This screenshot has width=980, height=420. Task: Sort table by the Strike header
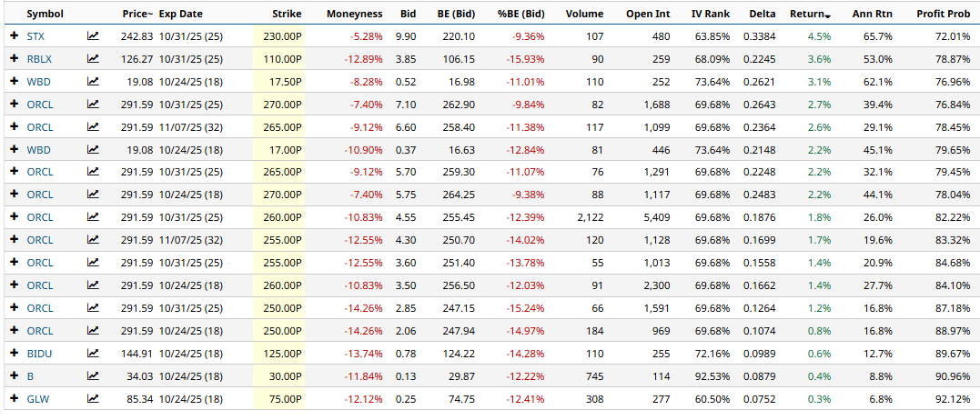coord(287,15)
